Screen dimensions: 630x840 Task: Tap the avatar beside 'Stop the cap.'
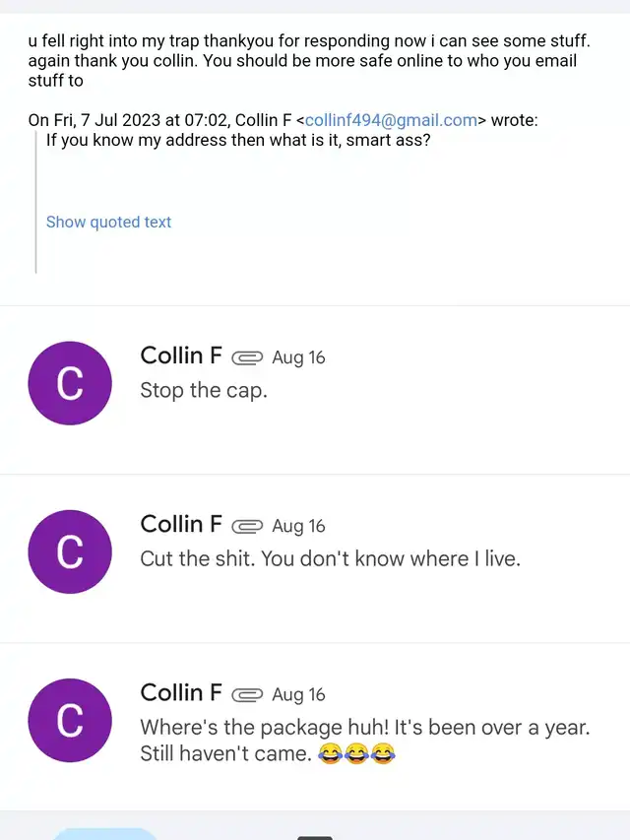70,383
